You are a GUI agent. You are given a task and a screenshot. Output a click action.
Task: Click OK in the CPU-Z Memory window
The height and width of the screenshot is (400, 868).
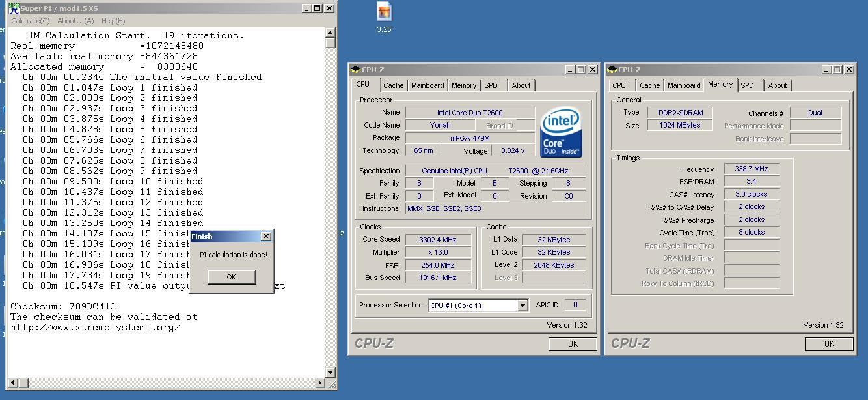pos(829,343)
